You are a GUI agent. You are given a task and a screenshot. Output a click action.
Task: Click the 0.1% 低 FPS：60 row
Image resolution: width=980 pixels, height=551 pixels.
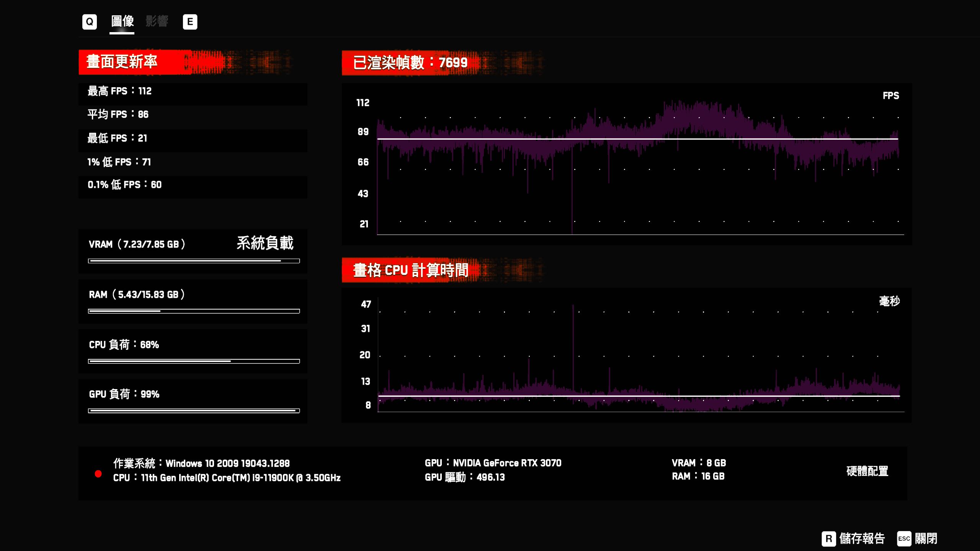coord(193,187)
